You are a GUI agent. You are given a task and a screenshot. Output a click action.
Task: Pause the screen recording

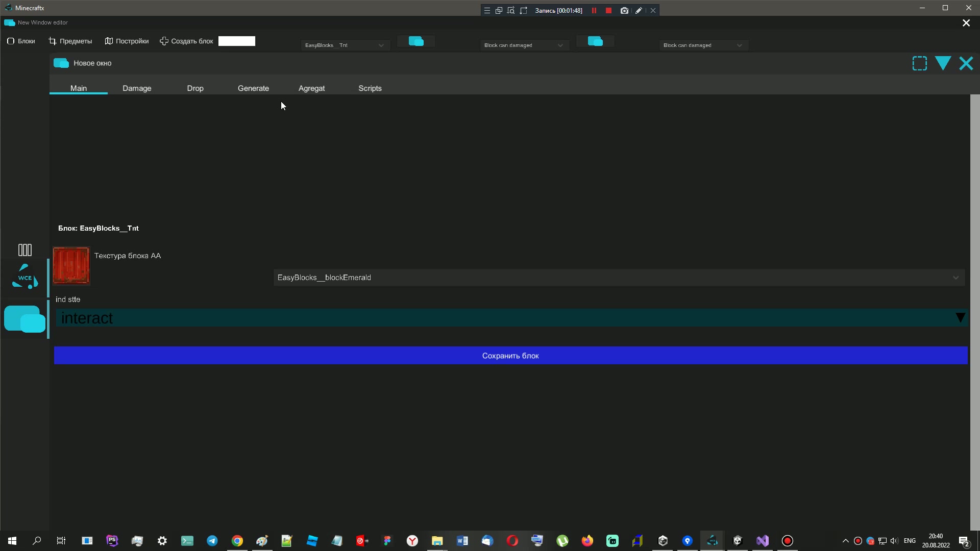pyautogui.click(x=594, y=10)
